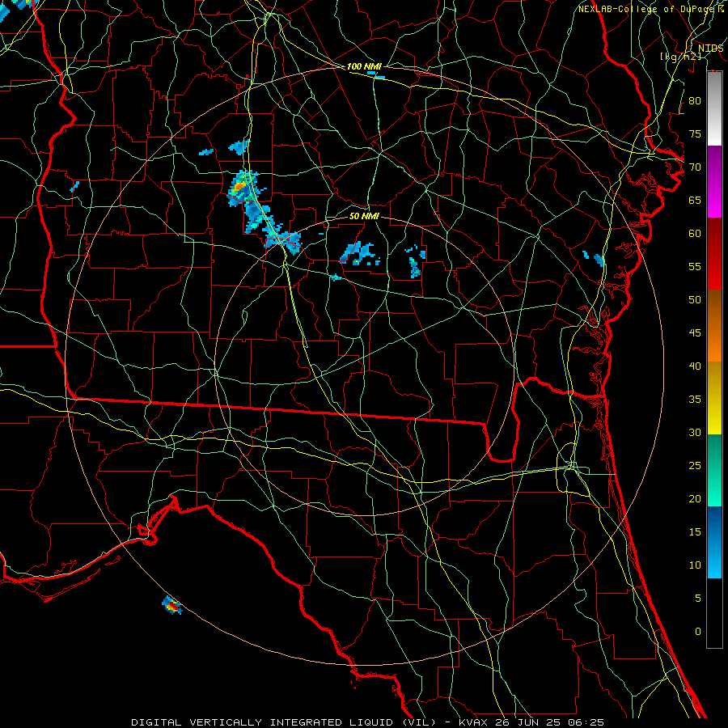The width and height of the screenshot is (728, 728).
Task: Click the 5 value on the scale
Action: [698, 599]
